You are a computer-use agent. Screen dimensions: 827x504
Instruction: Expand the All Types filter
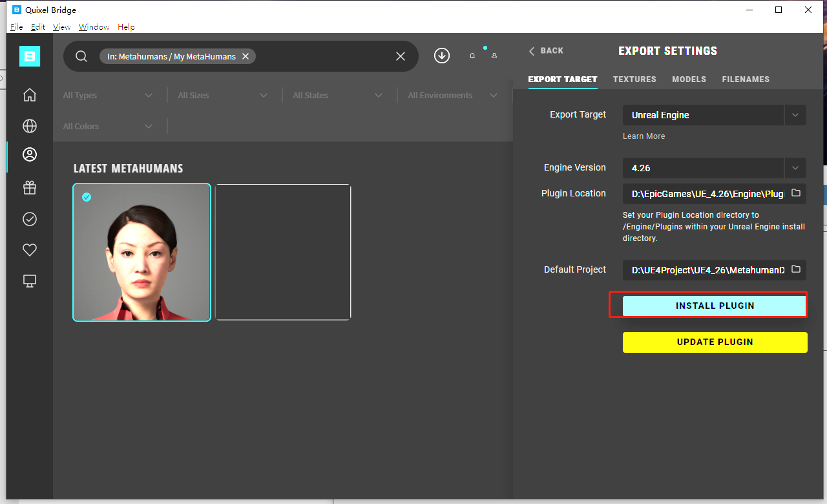[108, 95]
